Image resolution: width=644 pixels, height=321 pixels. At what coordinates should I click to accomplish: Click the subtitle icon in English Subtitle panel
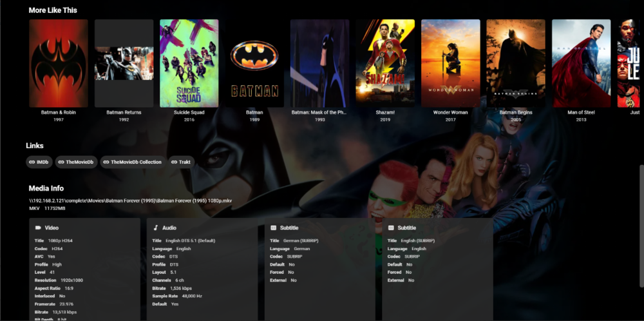click(391, 228)
